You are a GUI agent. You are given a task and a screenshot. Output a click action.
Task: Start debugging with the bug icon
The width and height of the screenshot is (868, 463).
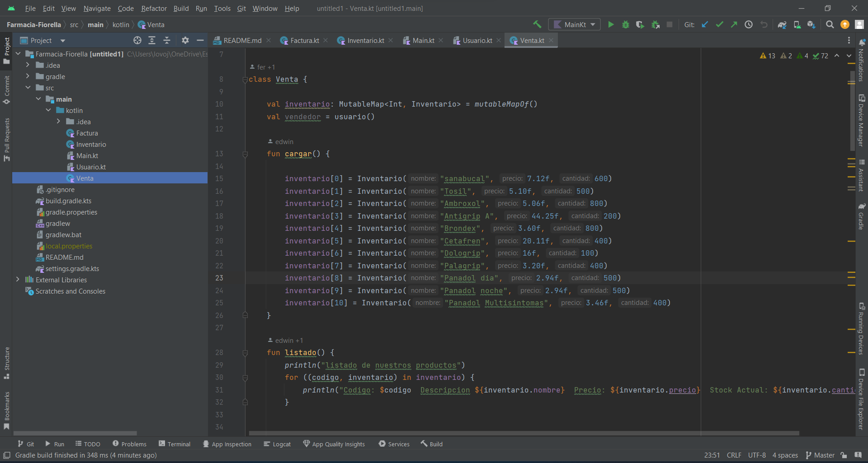click(x=626, y=24)
